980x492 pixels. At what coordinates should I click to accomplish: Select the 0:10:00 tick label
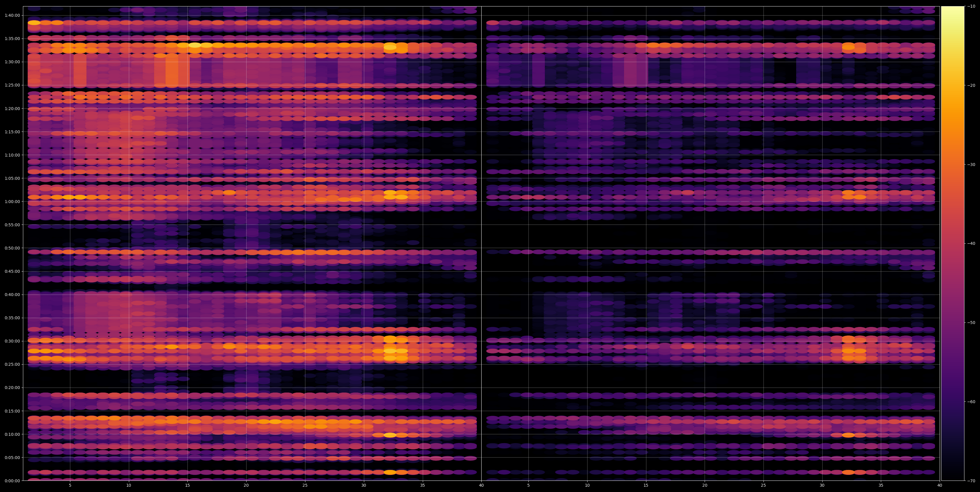(12, 434)
